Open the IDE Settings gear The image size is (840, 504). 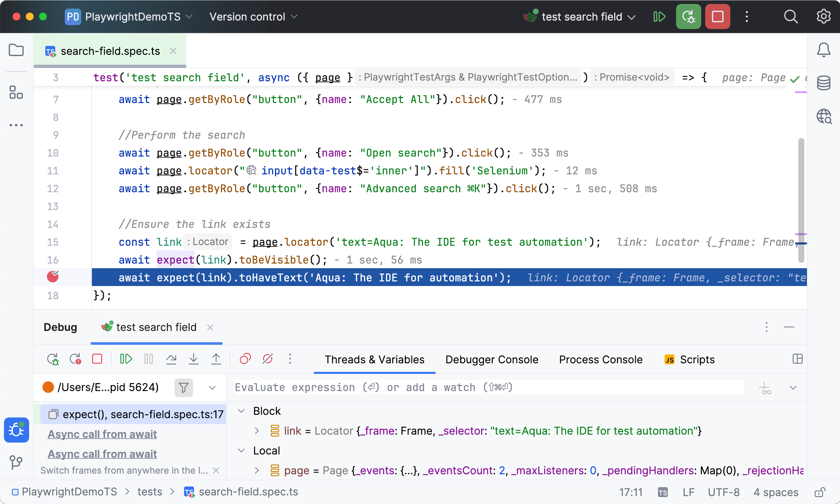click(824, 16)
